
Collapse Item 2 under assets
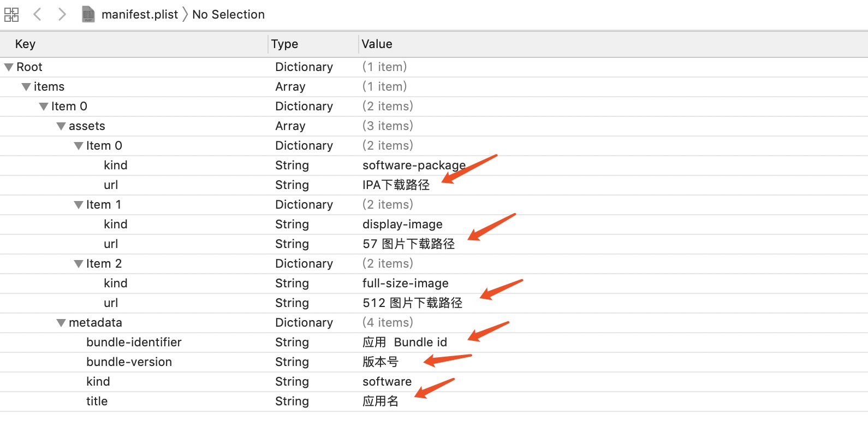(x=79, y=264)
